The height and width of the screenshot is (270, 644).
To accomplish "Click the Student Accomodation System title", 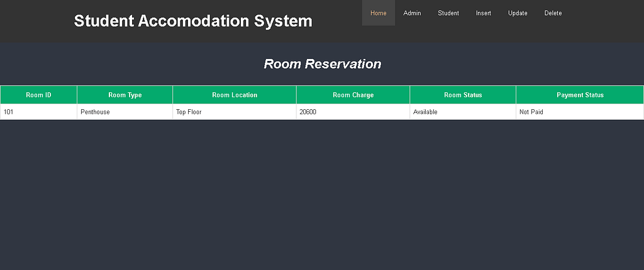I will [x=193, y=21].
